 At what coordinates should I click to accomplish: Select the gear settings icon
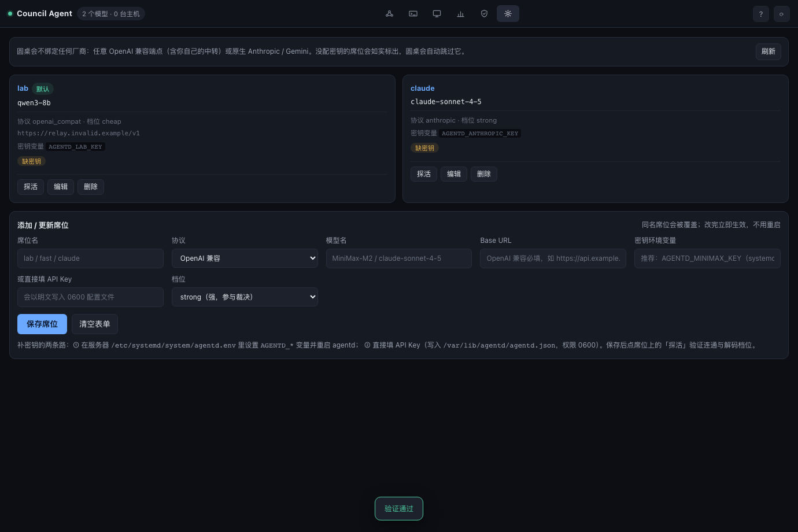(x=508, y=14)
